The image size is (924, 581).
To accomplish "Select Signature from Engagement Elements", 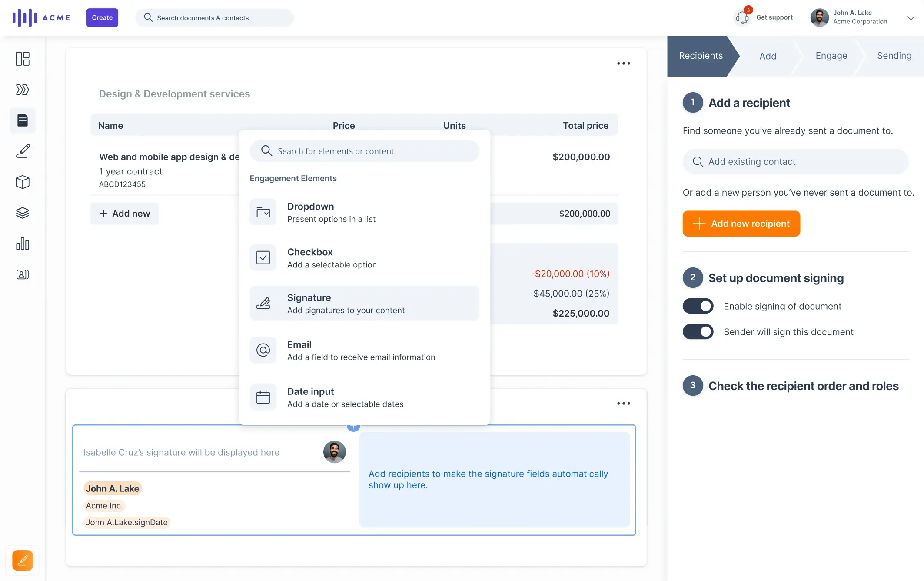I will [364, 304].
